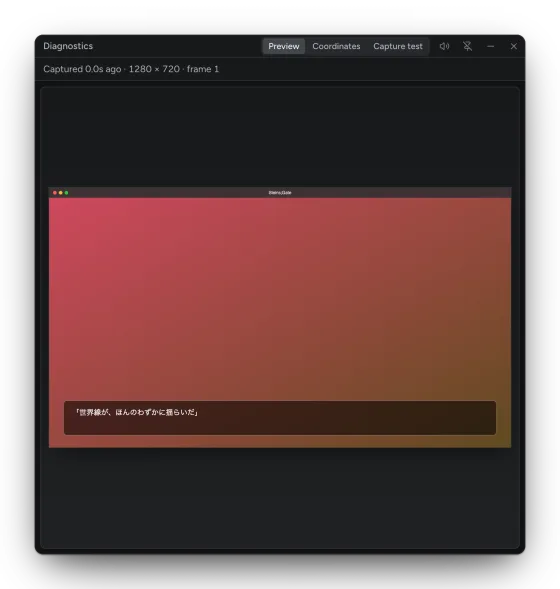Click the yellow minimize dot in preview
560x589 pixels.
click(x=60, y=193)
